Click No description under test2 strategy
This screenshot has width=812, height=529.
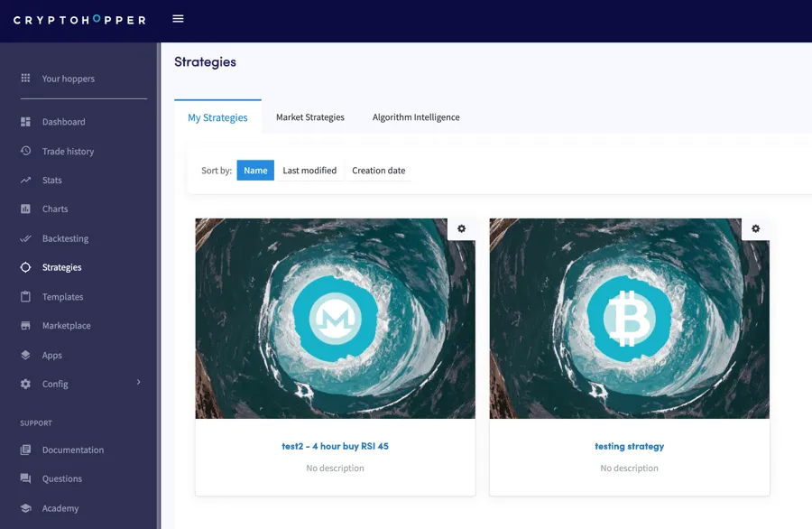(335, 468)
